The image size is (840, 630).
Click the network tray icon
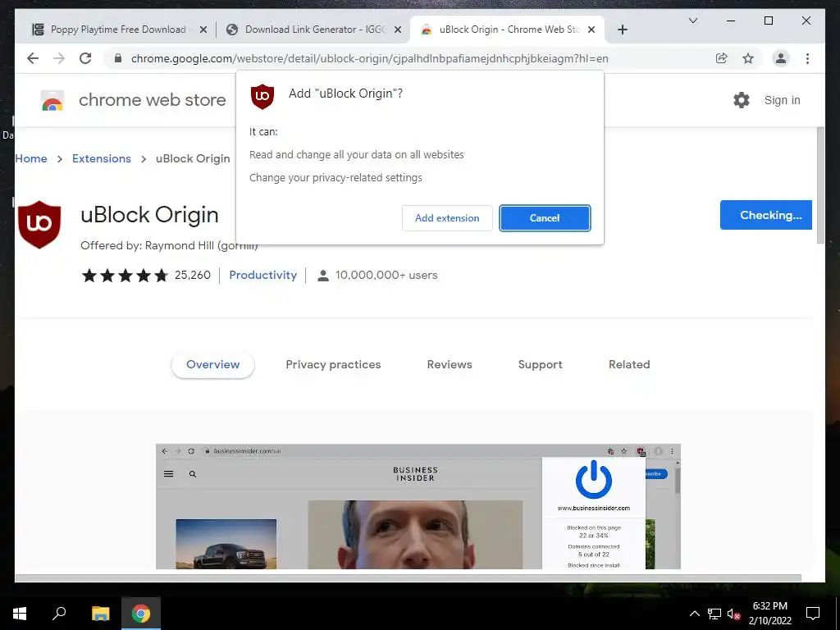point(714,614)
